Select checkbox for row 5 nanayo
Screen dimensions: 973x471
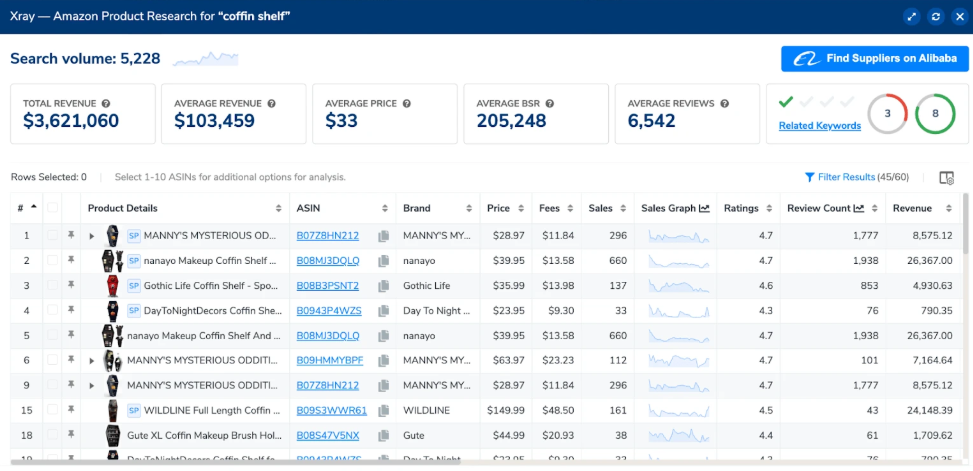pyautogui.click(x=53, y=335)
